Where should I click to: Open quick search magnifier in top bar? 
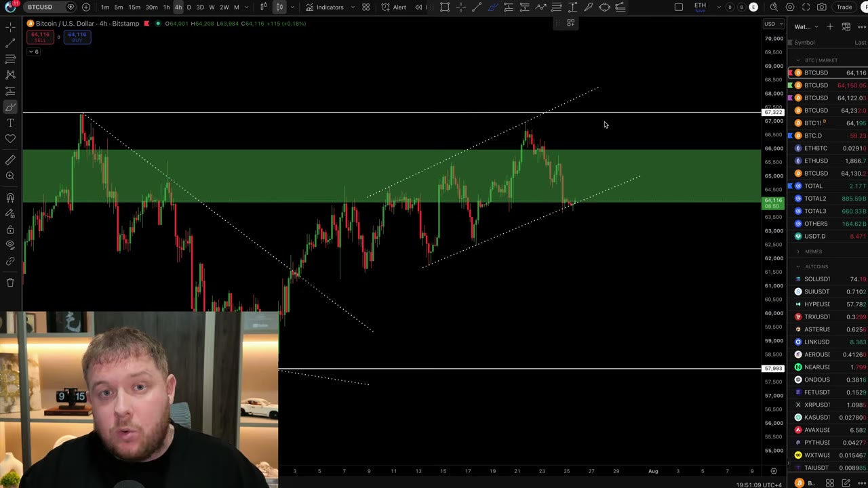point(774,7)
